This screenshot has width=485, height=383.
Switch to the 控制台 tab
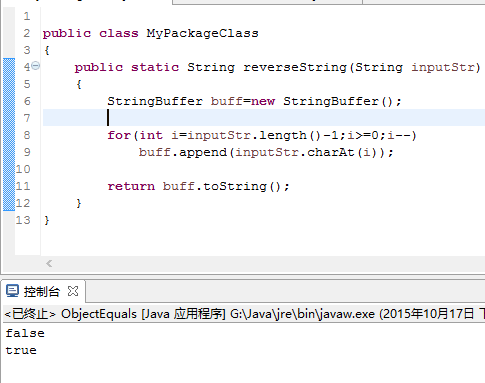point(42,292)
